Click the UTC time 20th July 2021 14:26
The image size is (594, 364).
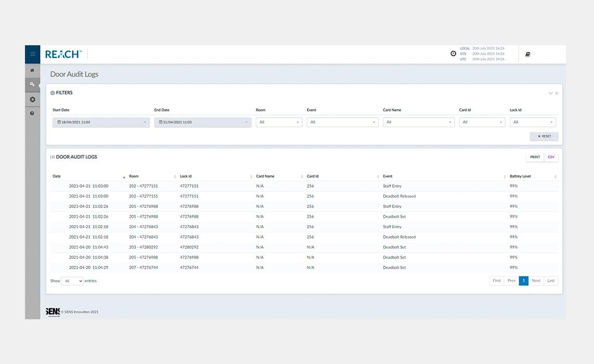488,59
